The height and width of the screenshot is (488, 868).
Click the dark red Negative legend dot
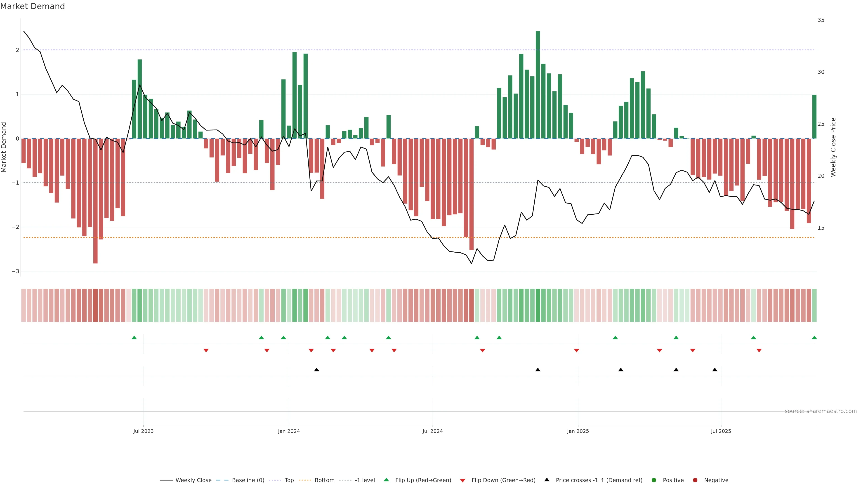[x=695, y=480]
